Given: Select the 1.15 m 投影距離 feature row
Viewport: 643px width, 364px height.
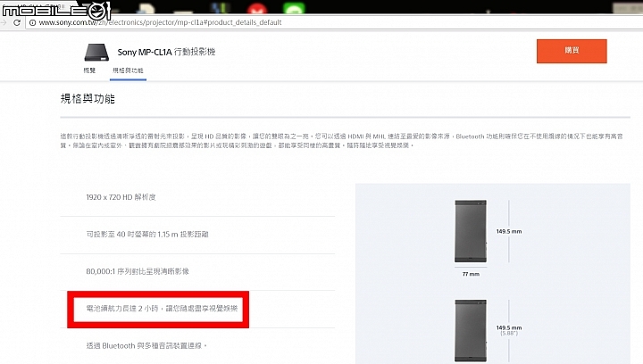Looking at the screenshot, I should point(197,235).
